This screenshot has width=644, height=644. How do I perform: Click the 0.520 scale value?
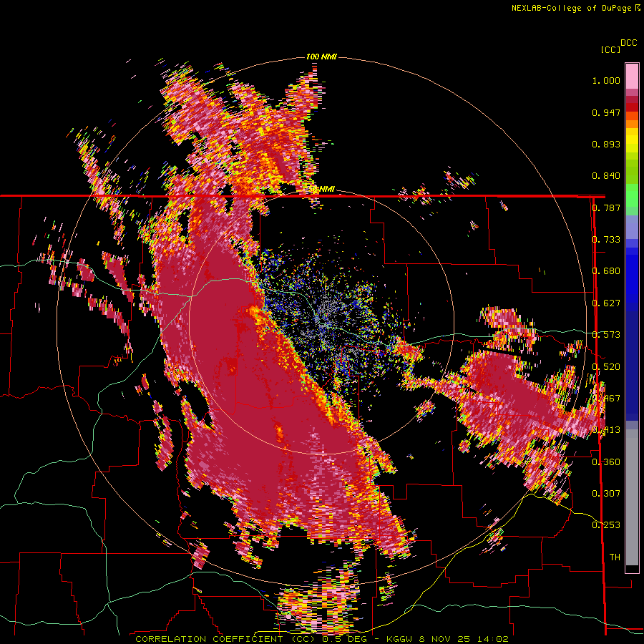606,367
